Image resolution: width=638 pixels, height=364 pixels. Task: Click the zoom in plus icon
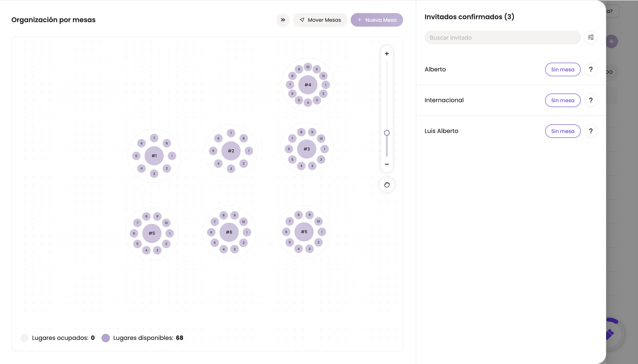pyautogui.click(x=387, y=54)
